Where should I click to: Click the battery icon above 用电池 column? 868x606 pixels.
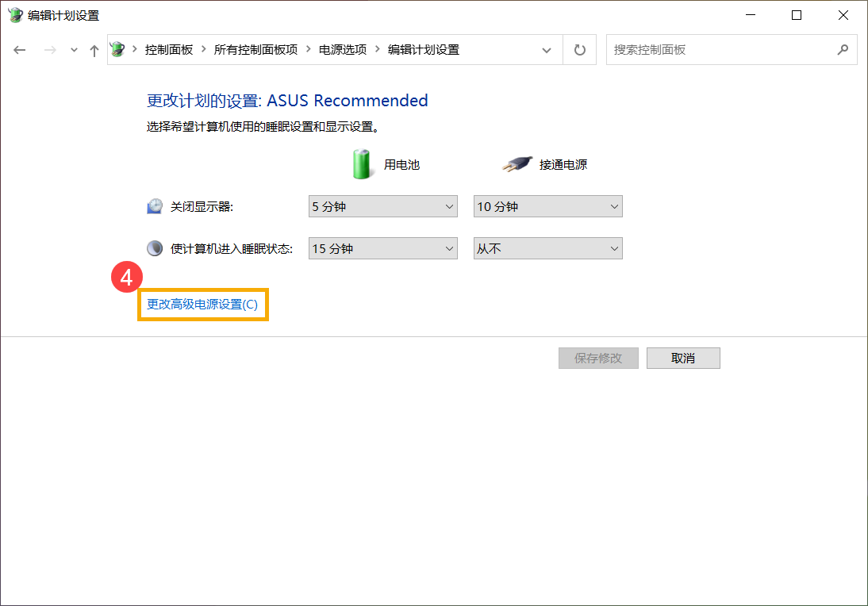tap(362, 163)
